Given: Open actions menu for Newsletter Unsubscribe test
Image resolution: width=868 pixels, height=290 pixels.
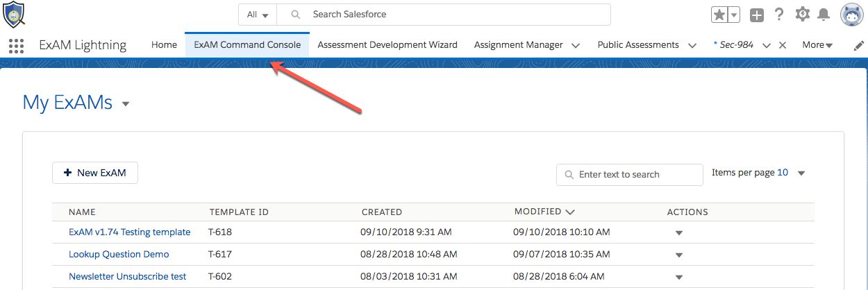Looking at the screenshot, I should (679, 278).
